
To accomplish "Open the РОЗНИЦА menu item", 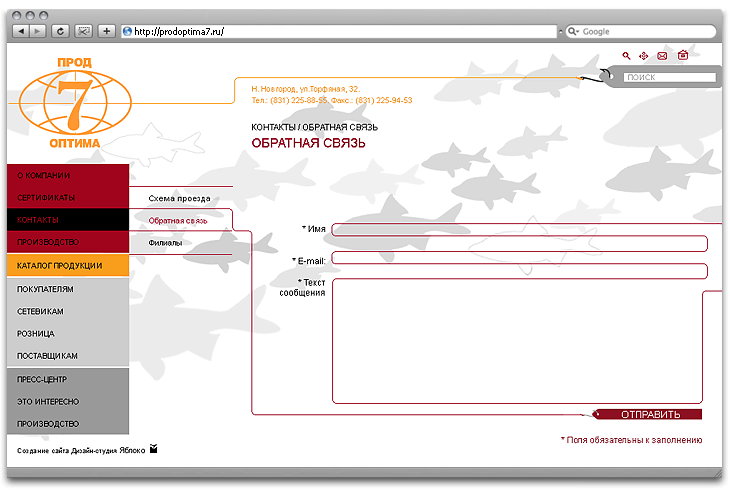I will tap(68, 334).
